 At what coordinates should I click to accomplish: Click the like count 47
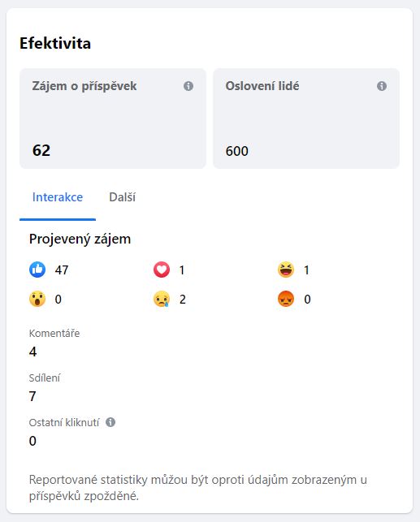tap(62, 270)
